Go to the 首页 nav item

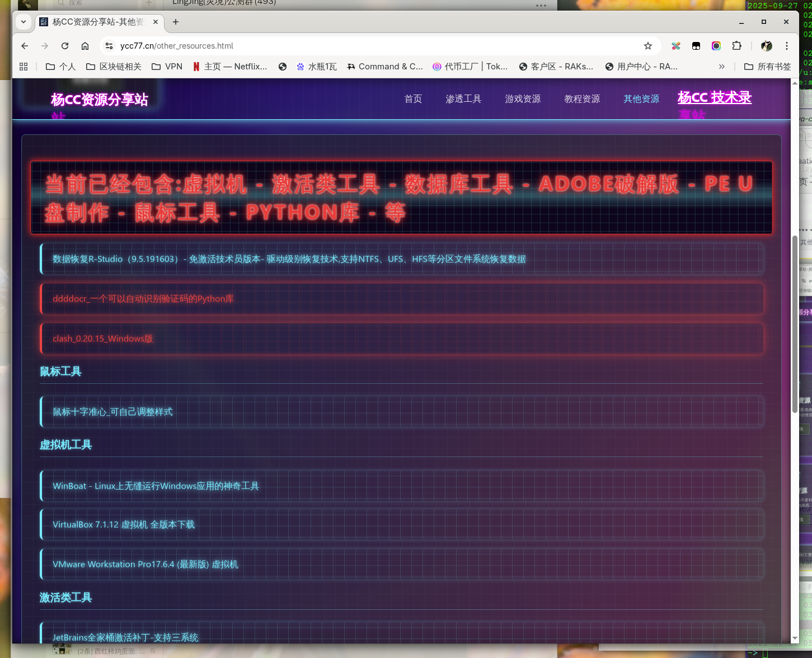414,99
